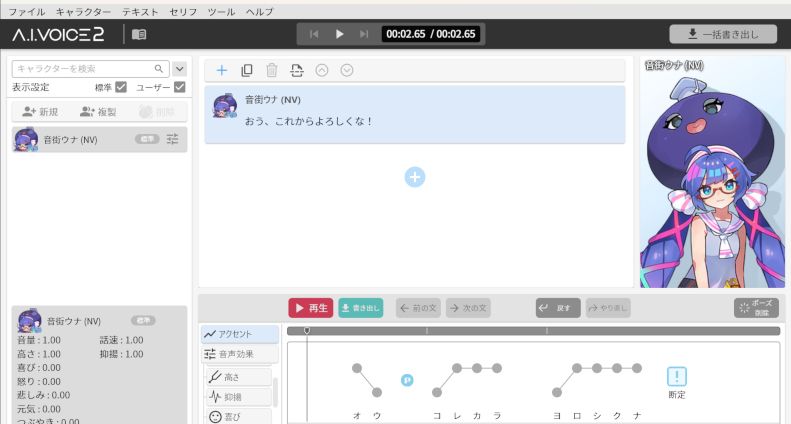Move the line down with the circled down arrow

(x=347, y=70)
